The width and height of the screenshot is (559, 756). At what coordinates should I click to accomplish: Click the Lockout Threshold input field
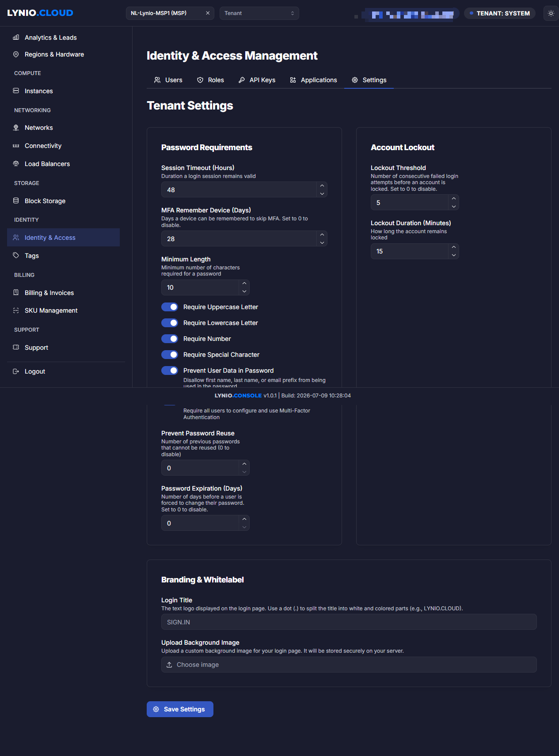[x=410, y=203]
